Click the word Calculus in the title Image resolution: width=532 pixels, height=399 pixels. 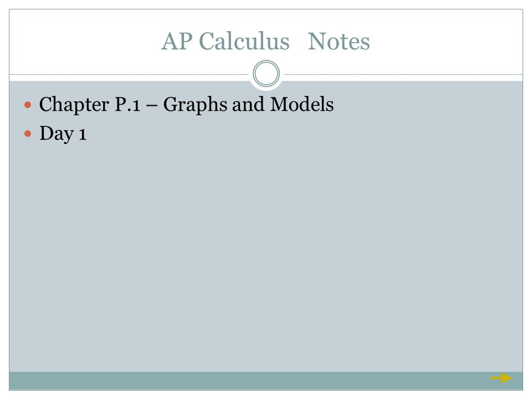coord(244,42)
